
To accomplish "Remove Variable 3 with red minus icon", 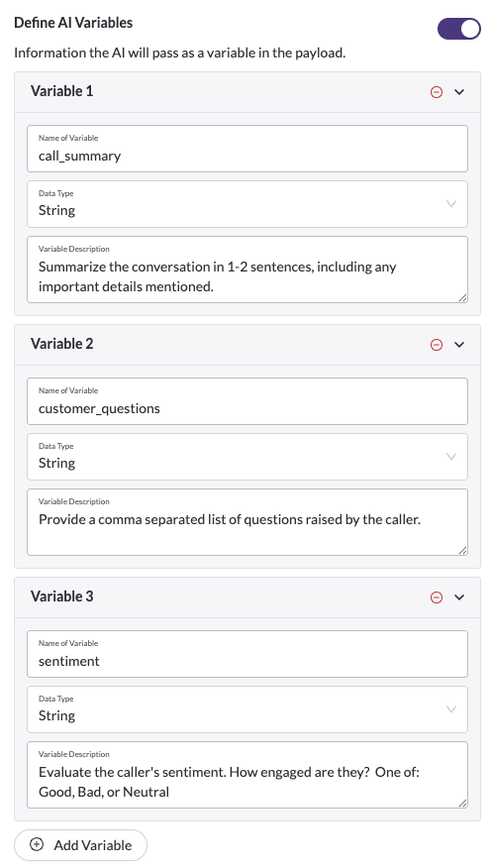I will [437, 597].
